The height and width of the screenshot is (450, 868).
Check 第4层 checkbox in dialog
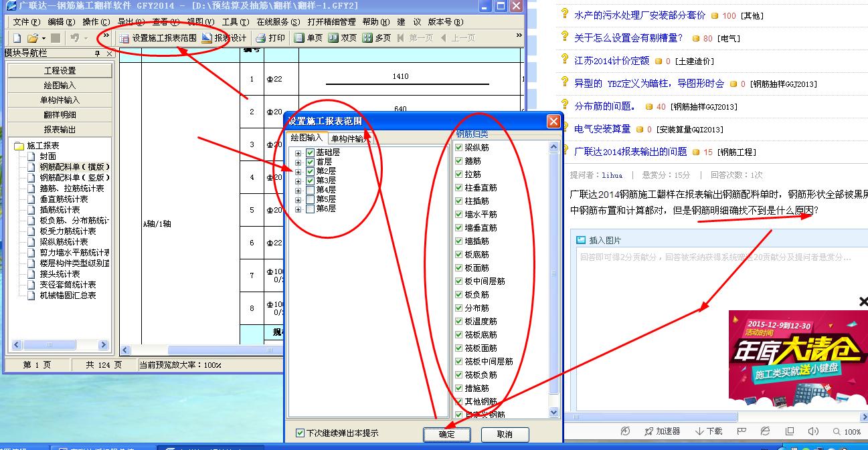click(x=310, y=191)
